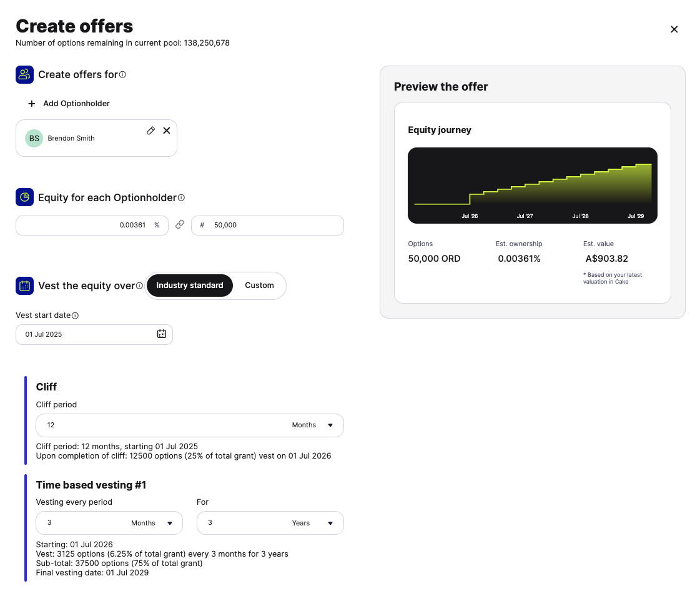Select the Industry standard vesting option
700x591 pixels.
point(190,286)
